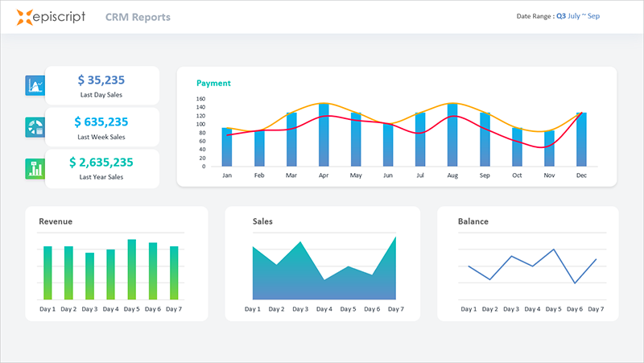The height and width of the screenshot is (363, 644).
Task: Click the Balance line Day 6 low point
Action: (575, 283)
